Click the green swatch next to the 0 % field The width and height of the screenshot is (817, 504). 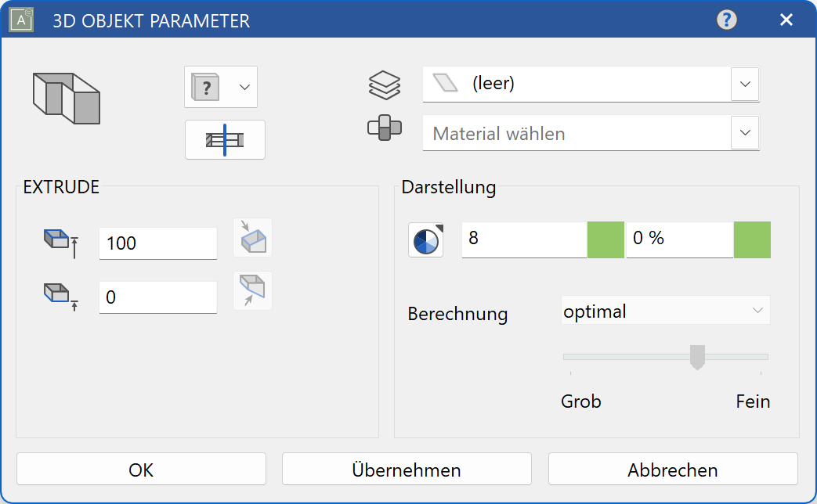(x=752, y=239)
